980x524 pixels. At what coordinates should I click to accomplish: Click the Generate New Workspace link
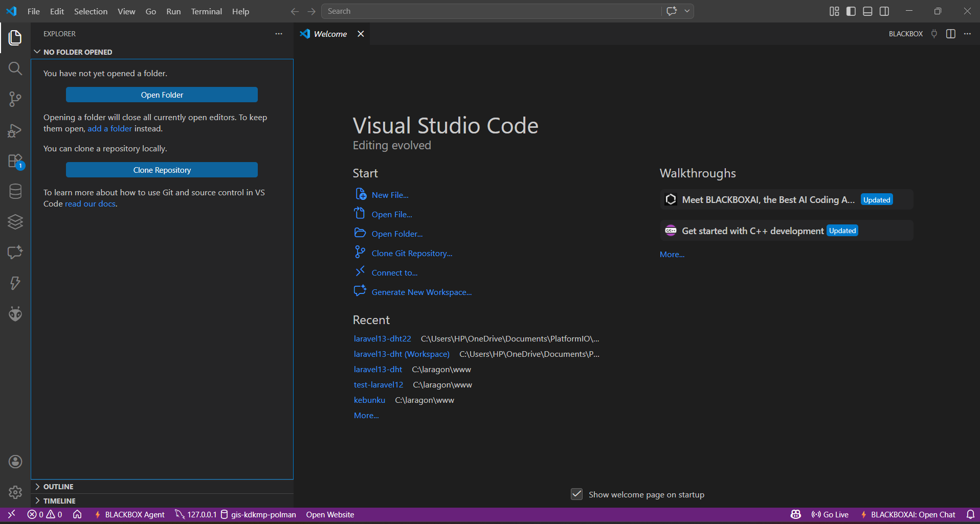point(421,292)
